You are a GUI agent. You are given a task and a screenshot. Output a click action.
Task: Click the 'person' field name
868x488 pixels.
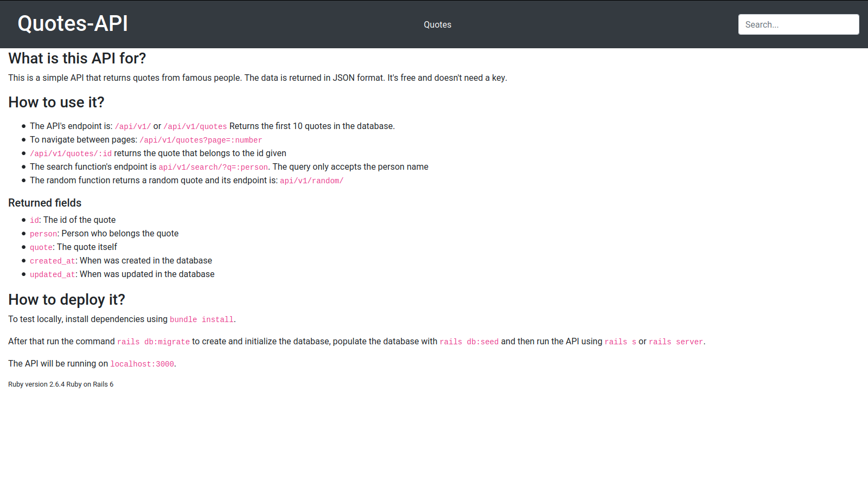point(43,234)
